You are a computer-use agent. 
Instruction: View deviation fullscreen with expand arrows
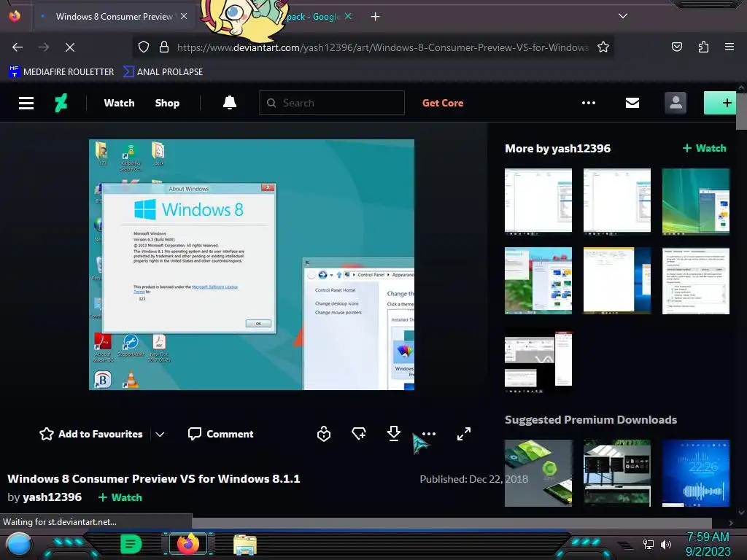pos(463,434)
